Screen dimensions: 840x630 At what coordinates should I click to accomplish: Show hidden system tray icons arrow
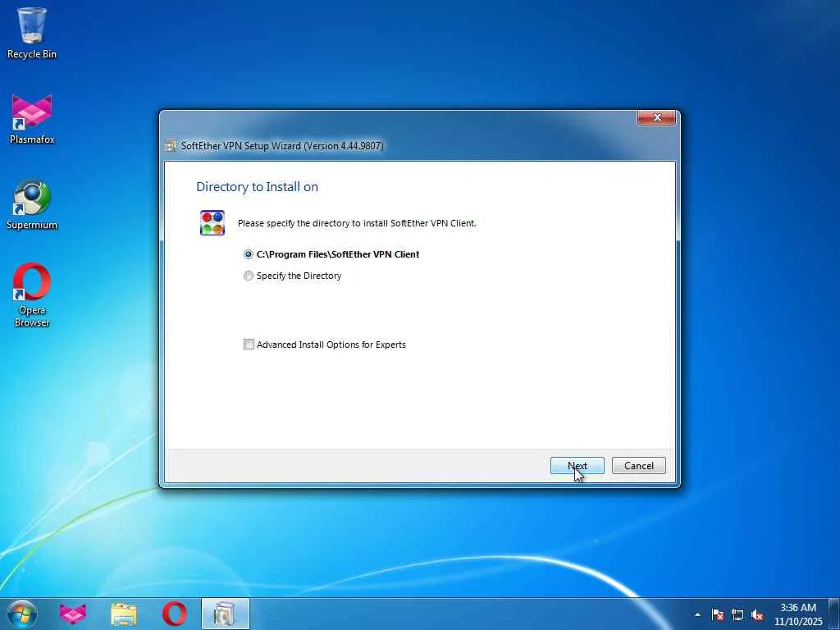(x=697, y=614)
